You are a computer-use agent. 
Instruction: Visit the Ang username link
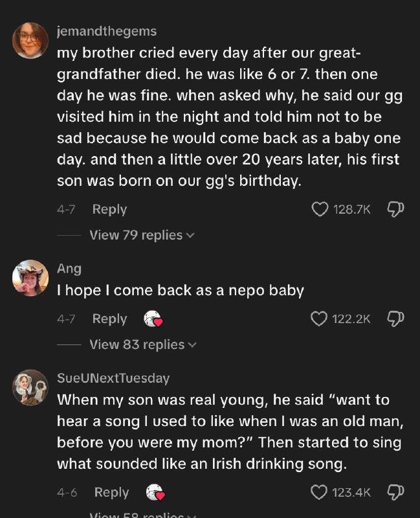tap(69, 269)
